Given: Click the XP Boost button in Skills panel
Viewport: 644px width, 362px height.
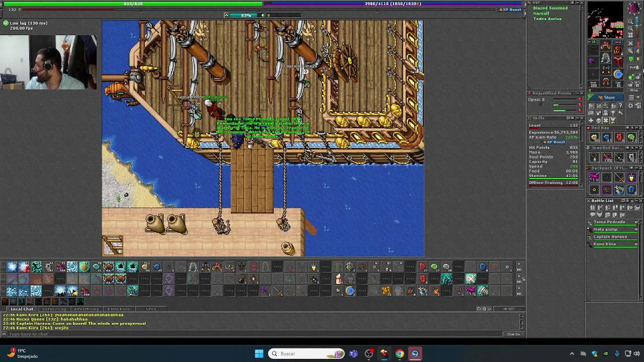Looking at the screenshot, I should (553, 142).
